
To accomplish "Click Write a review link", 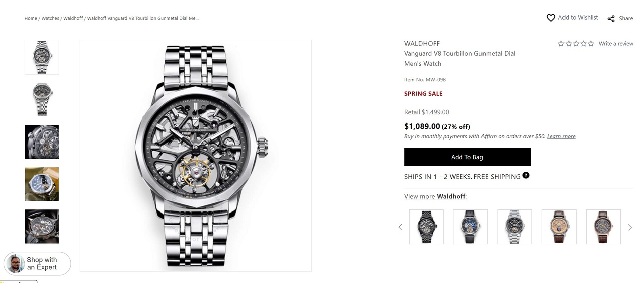I will pyautogui.click(x=616, y=44).
